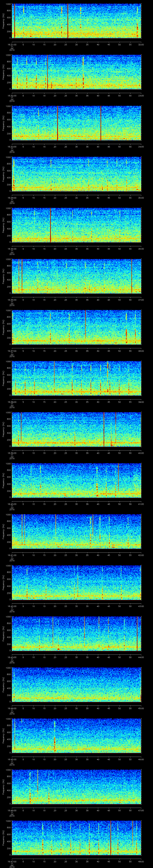Screen dimensions: 153x868
Task: Select the 16:39:00 start time label
Action: pos(12,453)
